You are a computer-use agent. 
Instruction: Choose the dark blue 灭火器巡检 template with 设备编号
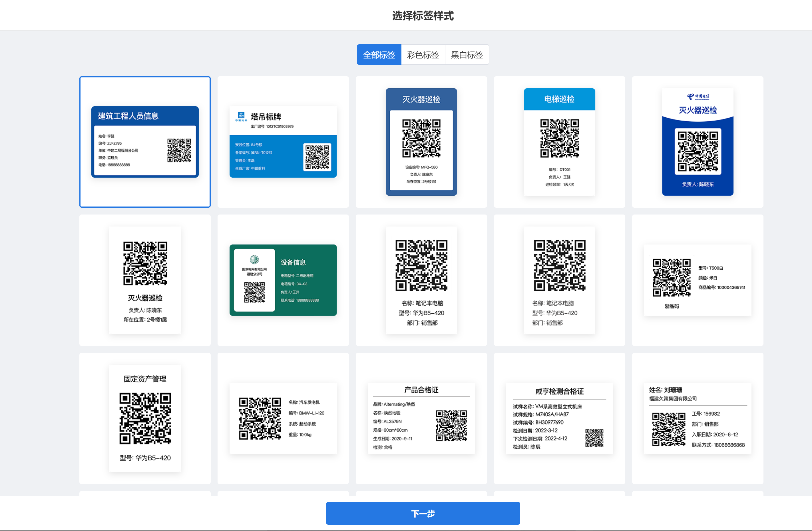pyautogui.click(x=421, y=142)
